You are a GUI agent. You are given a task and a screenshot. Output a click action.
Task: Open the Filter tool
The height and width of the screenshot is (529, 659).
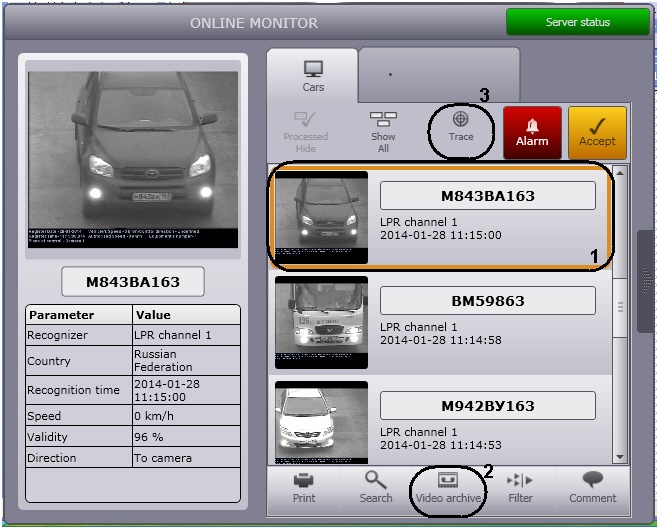(x=520, y=488)
